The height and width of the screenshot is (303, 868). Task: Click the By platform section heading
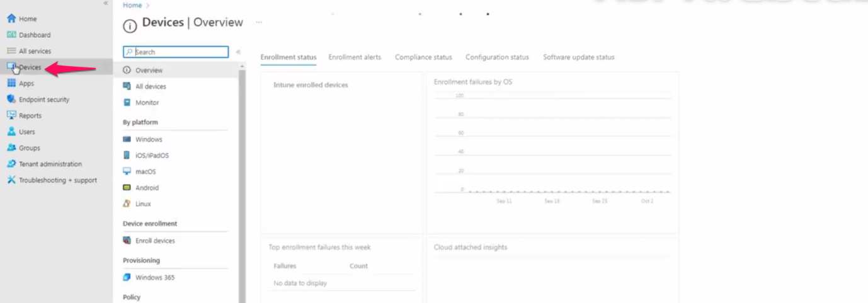(140, 122)
